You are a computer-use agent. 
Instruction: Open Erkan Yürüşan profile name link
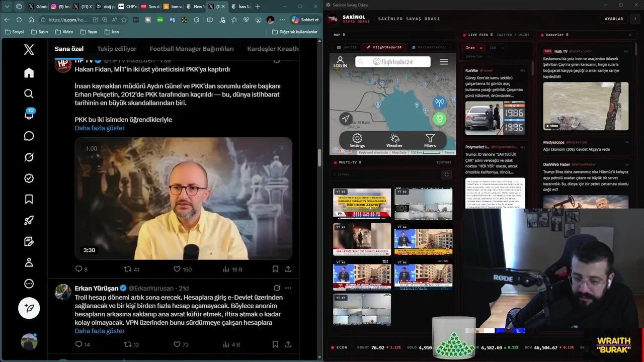97,288
